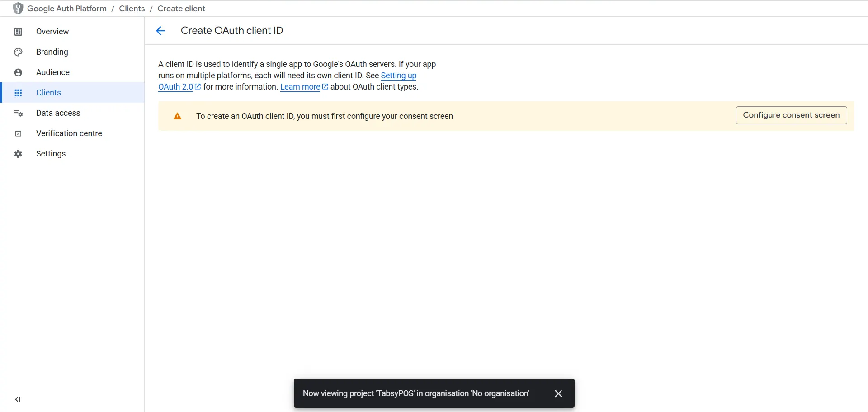868x412 pixels.
Task: Click the Clients breadcrumb
Action: click(x=132, y=9)
